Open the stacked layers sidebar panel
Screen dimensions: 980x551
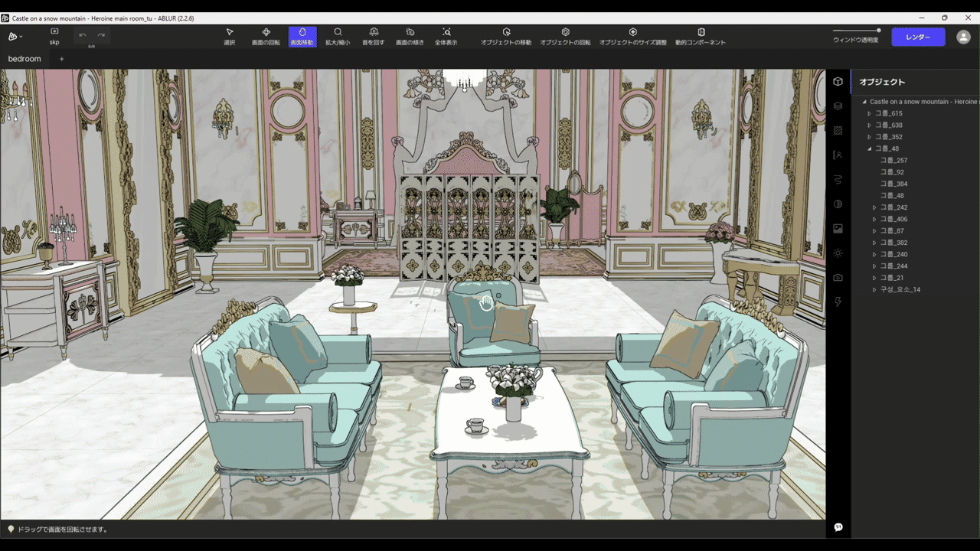pyautogui.click(x=838, y=106)
